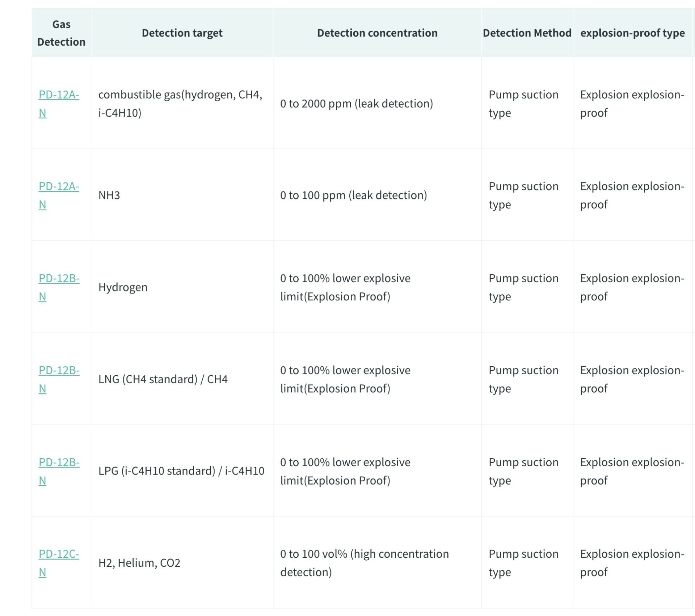Open the PD-12B-N link for LNG
The image size is (695, 616).
click(59, 379)
